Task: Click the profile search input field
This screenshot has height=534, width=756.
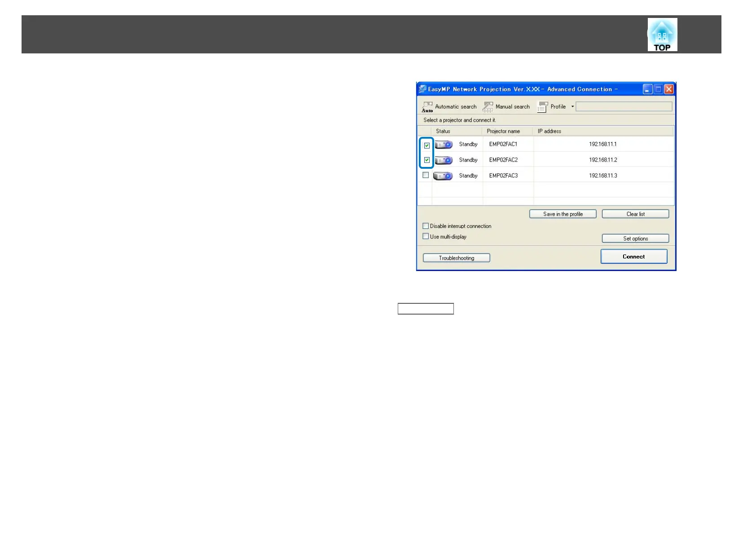Action: (624, 106)
